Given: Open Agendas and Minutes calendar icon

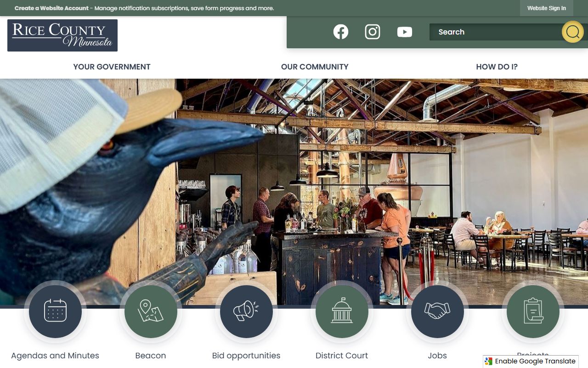Looking at the screenshot, I should (55, 311).
